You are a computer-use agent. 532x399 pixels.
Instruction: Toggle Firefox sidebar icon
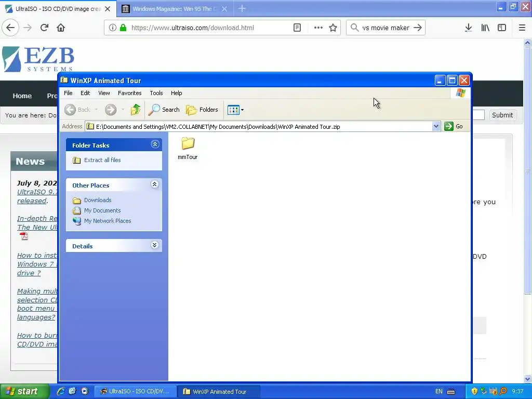pos(502,28)
